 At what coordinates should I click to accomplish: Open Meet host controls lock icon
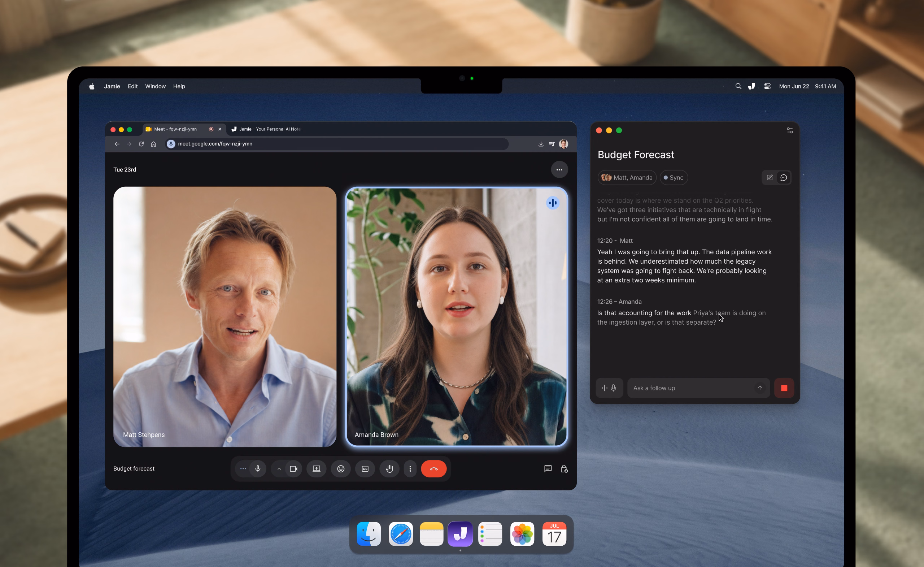point(564,469)
